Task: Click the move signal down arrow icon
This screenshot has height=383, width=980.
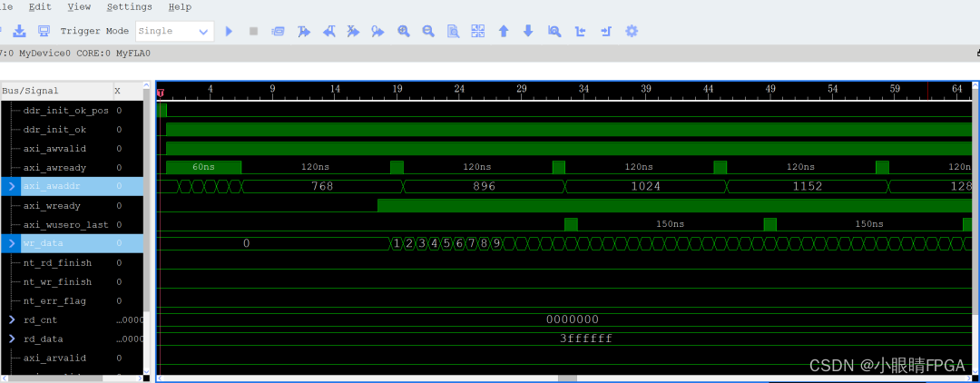Action: coord(528,31)
